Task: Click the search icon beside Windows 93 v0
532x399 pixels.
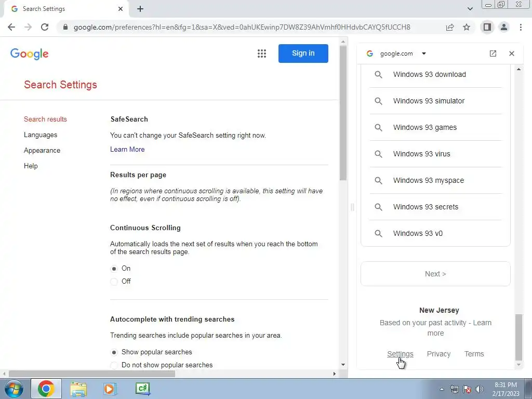Action: point(378,233)
